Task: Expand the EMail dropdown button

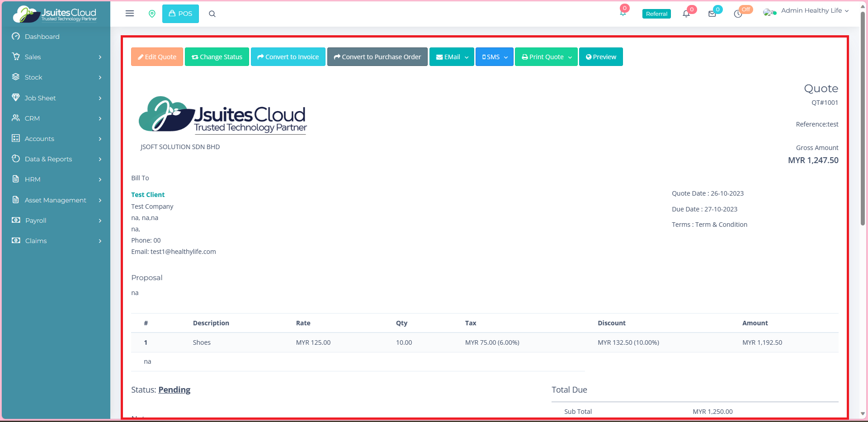Action: click(x=452, y=57)
